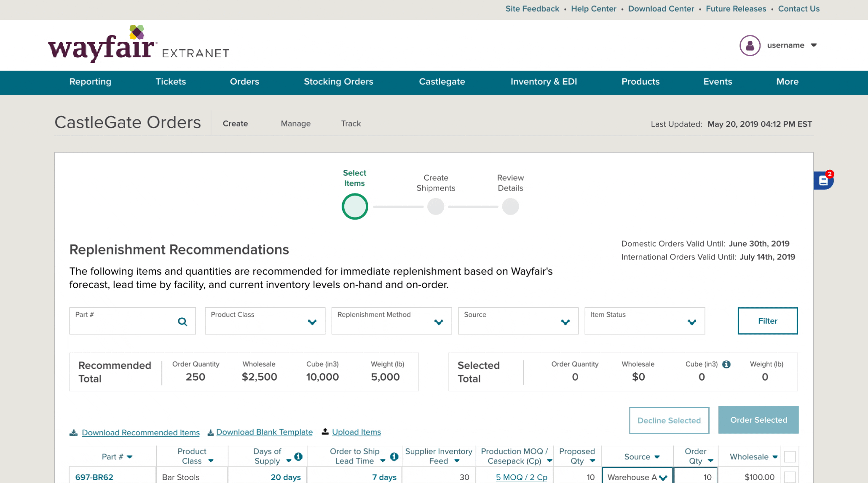Image resolution: width=868 pixels, height=483 pixels.
Task: Check the box for part 697-BR62 row
Action: tap(790, 477)
